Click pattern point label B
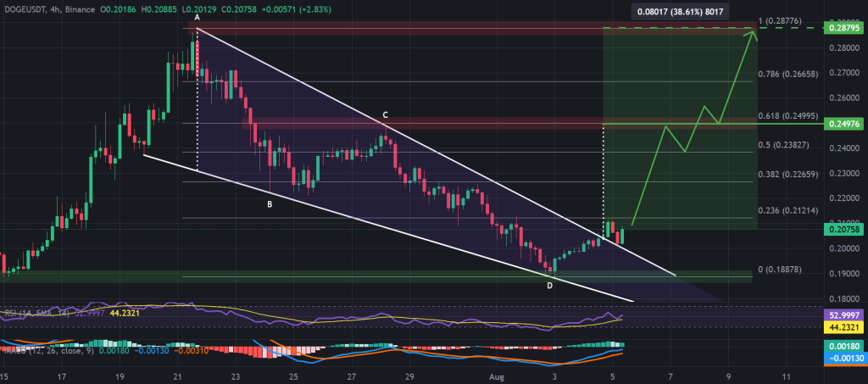 tap(270, 204)
